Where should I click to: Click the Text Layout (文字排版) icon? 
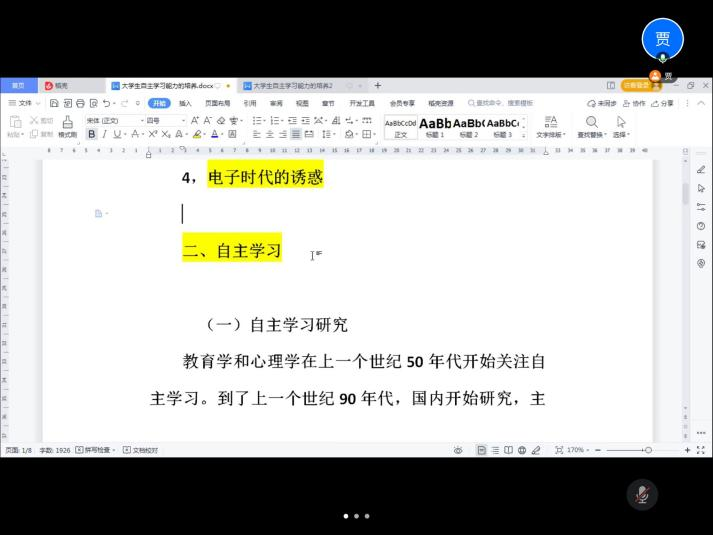[x=550, y=127]
